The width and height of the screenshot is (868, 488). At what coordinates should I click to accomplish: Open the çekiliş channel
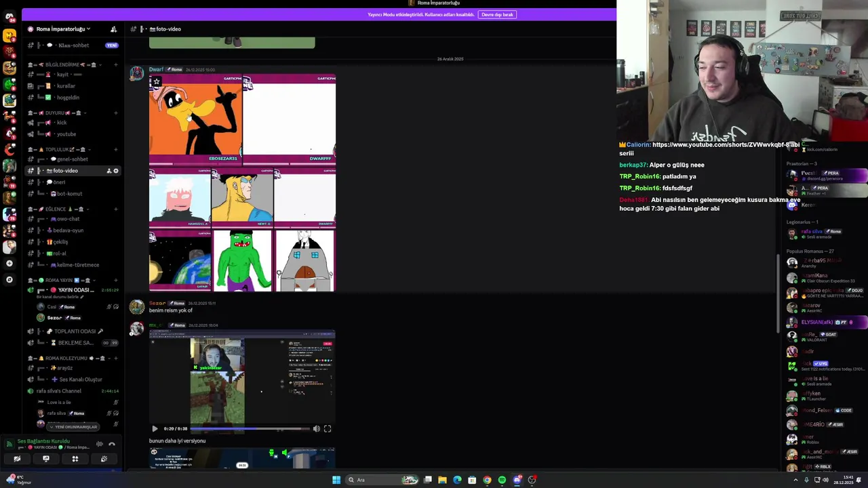pyautogui.click(x=73, y=242)
